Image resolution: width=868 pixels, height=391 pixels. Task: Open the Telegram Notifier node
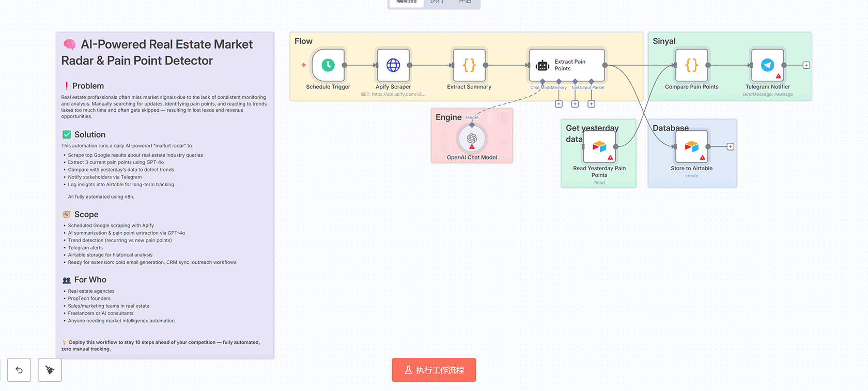coord(768,65)
